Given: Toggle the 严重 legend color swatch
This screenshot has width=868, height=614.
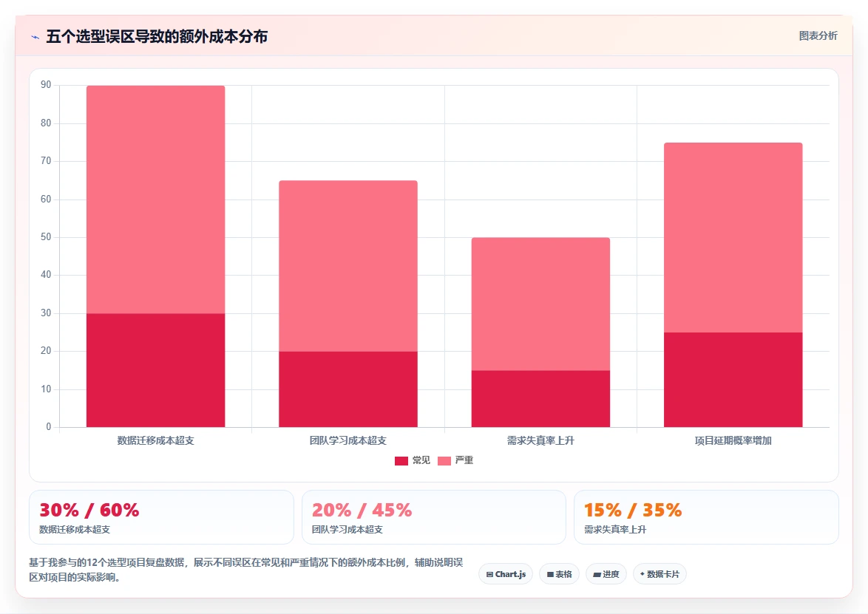Looking at the screenshot, I should [444, 461].
